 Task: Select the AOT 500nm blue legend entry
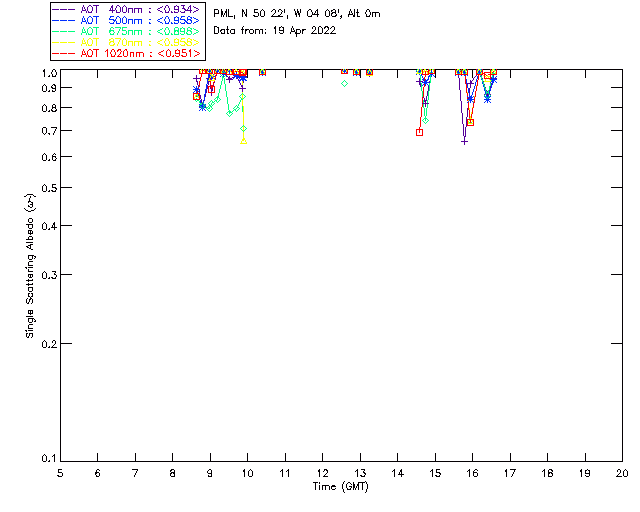126,20
